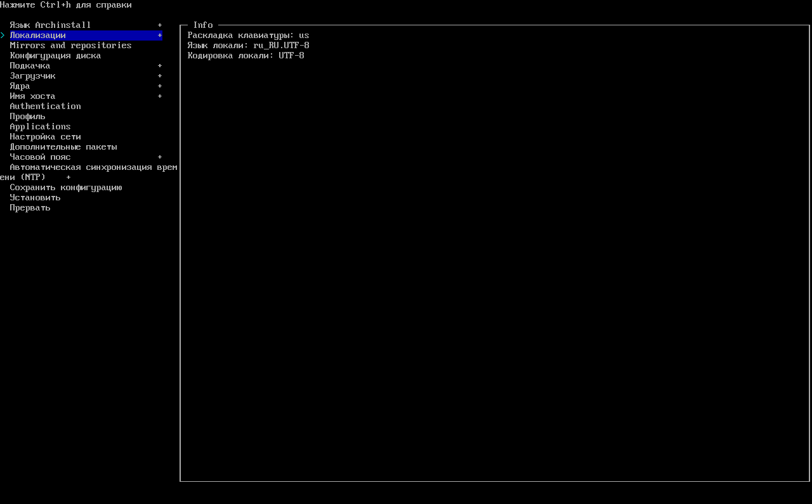Click the plus marker beside Язык Archinstall
The height and width of the screenshot is (504, 812).
coord(160,25)
